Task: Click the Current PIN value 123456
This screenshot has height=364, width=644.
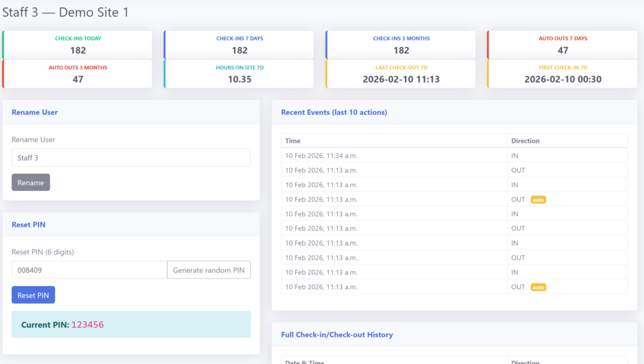Action: click(87, 325)
